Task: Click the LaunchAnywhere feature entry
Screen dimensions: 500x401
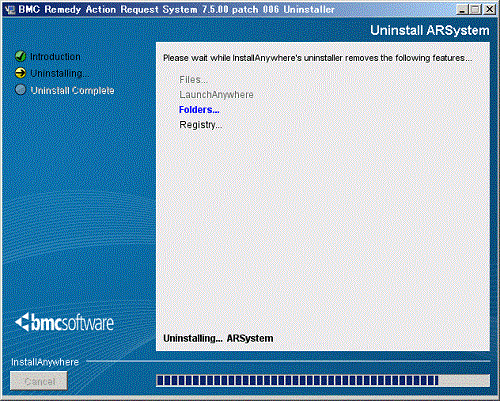Action: (x=216, y=95)
